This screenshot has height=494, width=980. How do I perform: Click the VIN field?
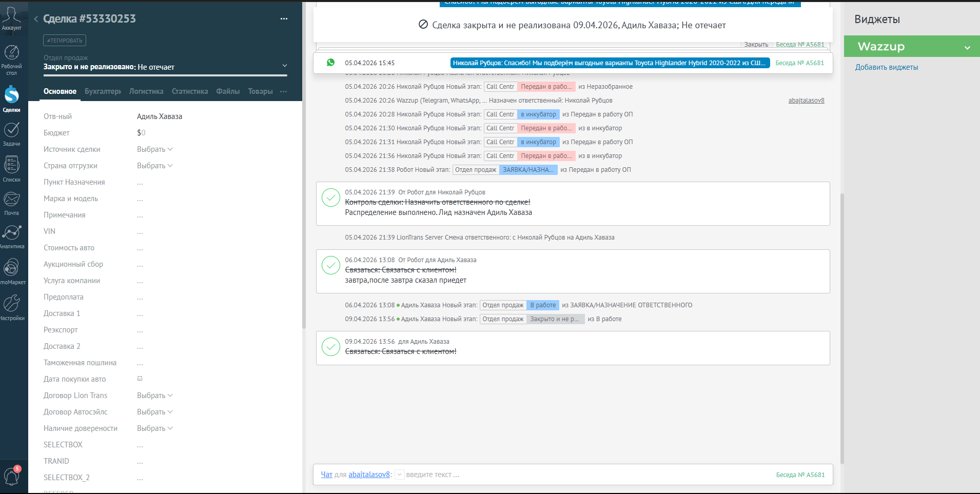[x=140, y=231]
